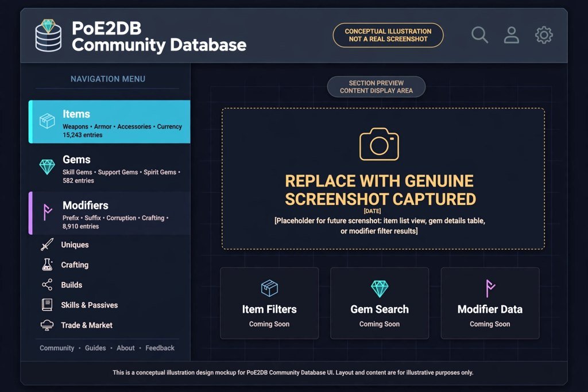
Task: Click 'Coming Soon' under Gem Search
Action: coord(380,324)
